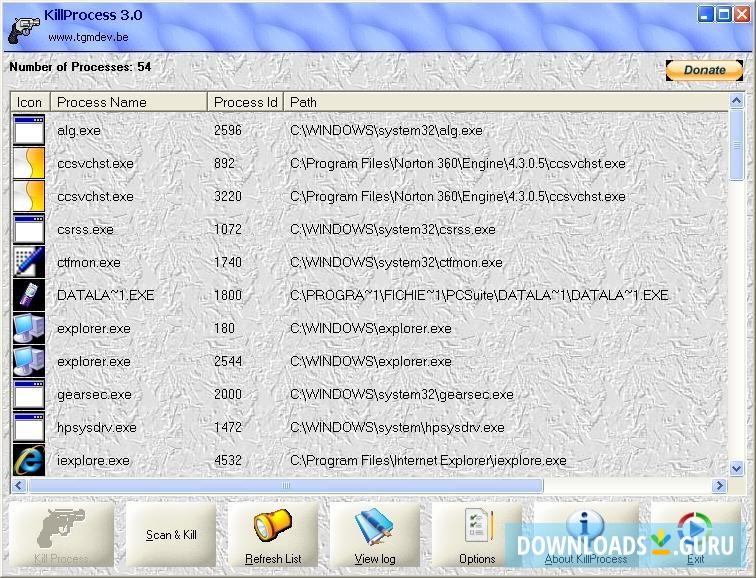Click icon of ccsvchst.exe with ID 892

click(29, 163)
